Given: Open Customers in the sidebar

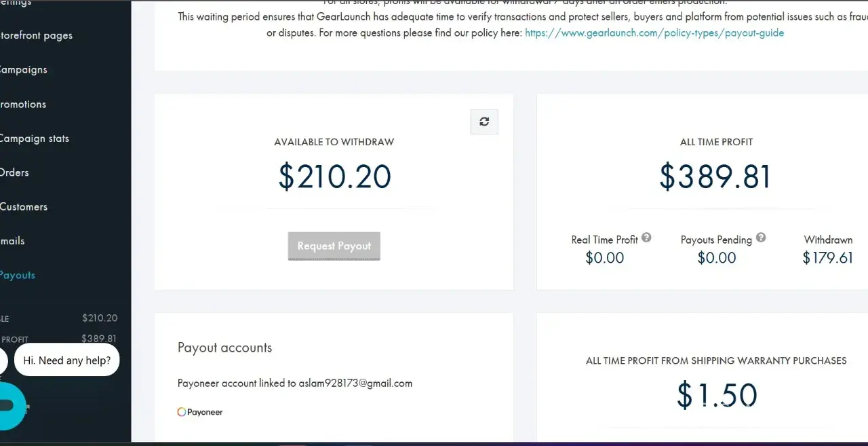Looking at the screenshot, I should click(24, 207).
